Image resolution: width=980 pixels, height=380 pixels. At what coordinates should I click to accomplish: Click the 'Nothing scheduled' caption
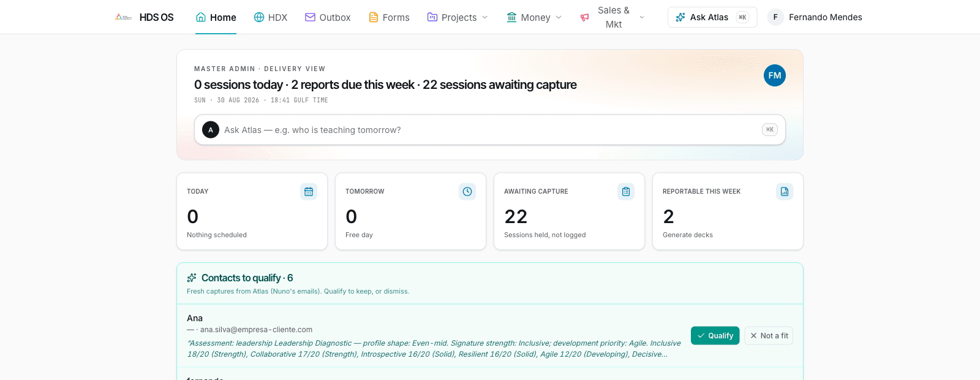tap(217, 235)
